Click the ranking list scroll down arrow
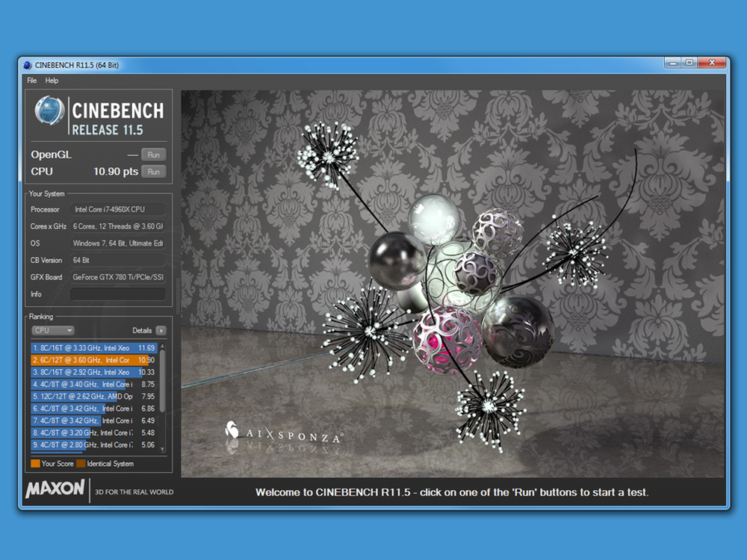This screenshot has height=560, width=747. [162, 449]
